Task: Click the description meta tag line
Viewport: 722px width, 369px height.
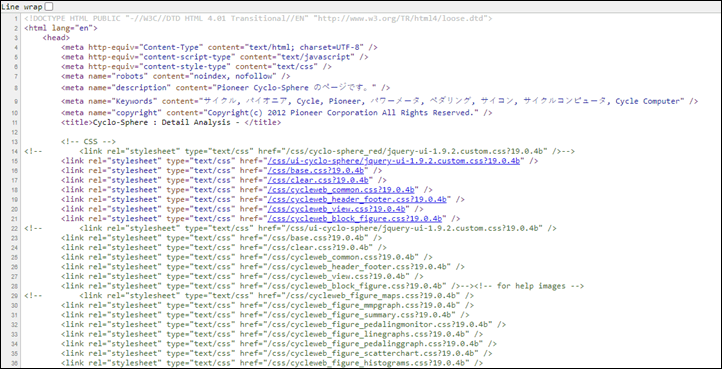Action: click(226, 88)
